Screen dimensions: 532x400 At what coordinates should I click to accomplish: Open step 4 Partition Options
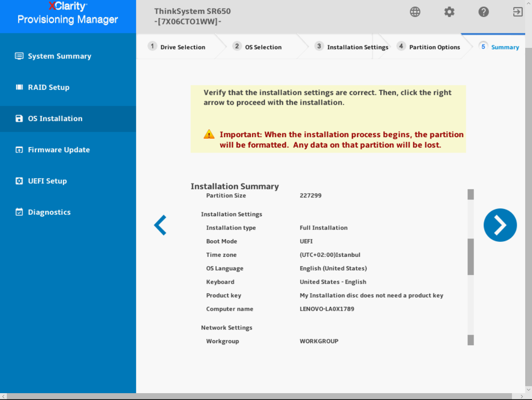[x=428, y=47]
